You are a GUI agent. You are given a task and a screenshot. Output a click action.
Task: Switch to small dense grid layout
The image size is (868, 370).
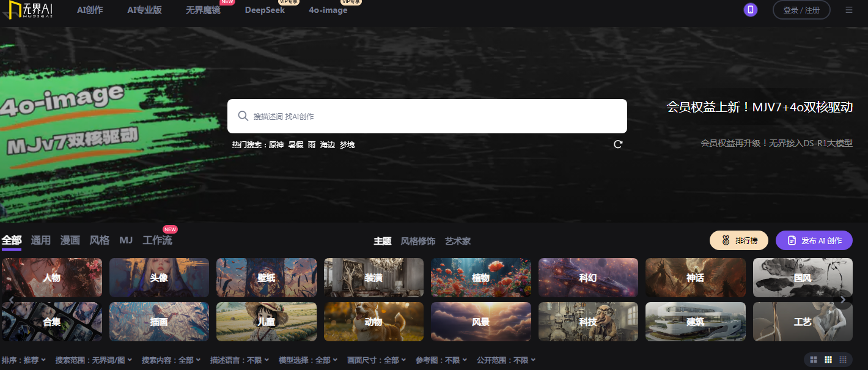[843, 360]
